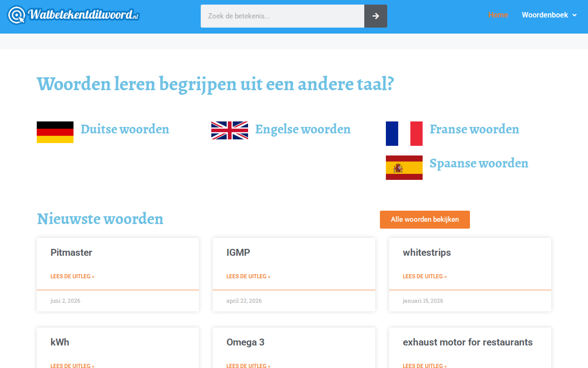
Task: Click the date 'april 22, 2026'
Action: click(244, 301)
